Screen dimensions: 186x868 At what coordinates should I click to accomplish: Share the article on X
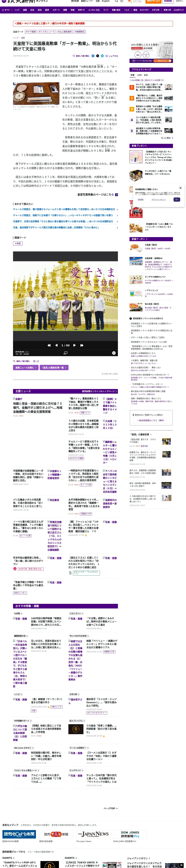97,56
